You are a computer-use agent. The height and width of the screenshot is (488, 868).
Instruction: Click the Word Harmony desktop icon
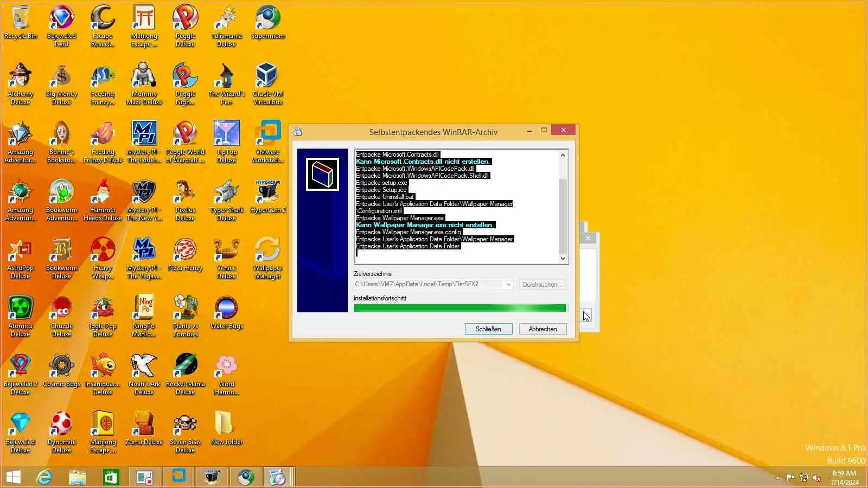[227, 374]
